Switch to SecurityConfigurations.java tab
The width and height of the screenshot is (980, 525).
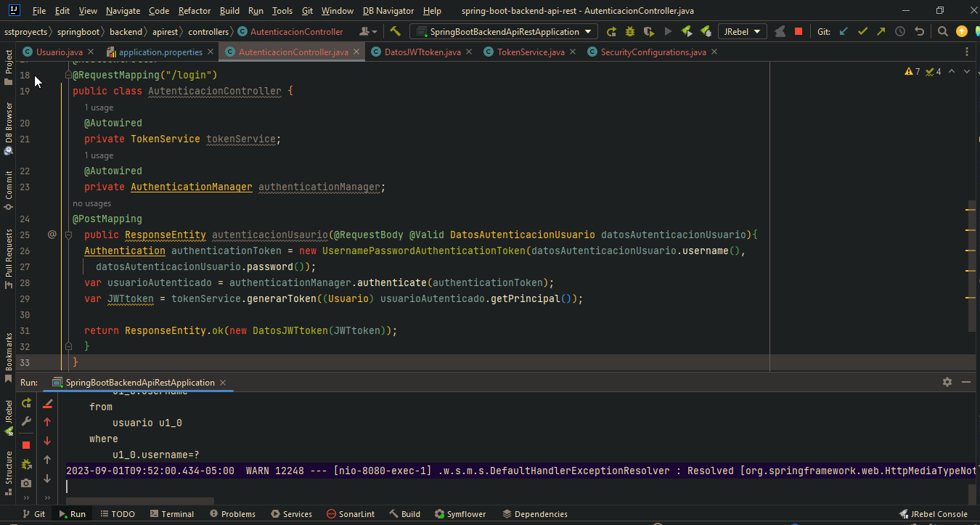[653, 52]
